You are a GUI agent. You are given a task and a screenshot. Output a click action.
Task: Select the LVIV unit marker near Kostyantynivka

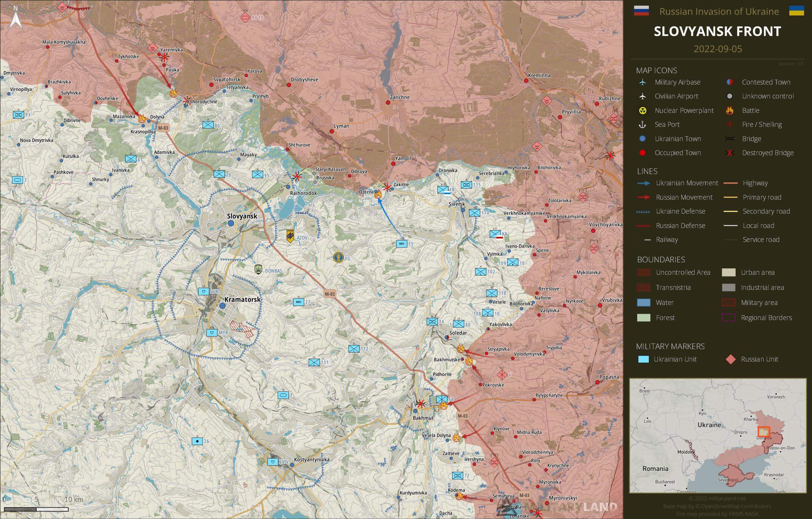point(273,462)
